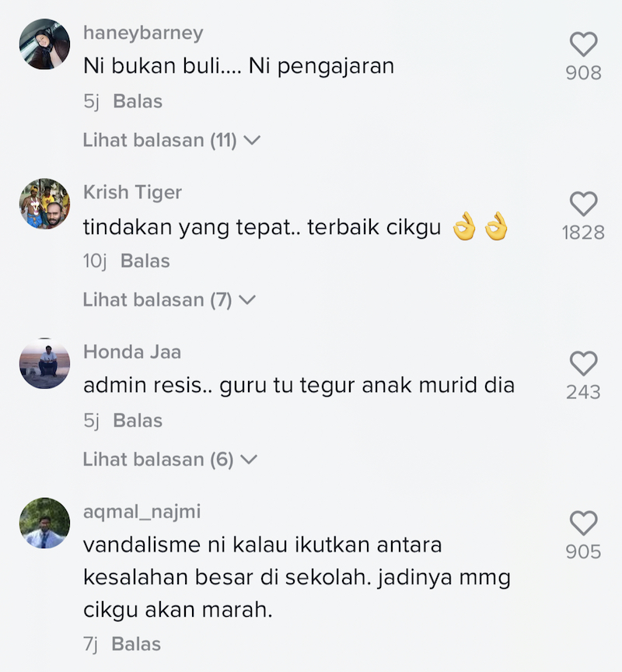Reply to haneybarney via Balas
Screen dimensions: 622x672
138,102
